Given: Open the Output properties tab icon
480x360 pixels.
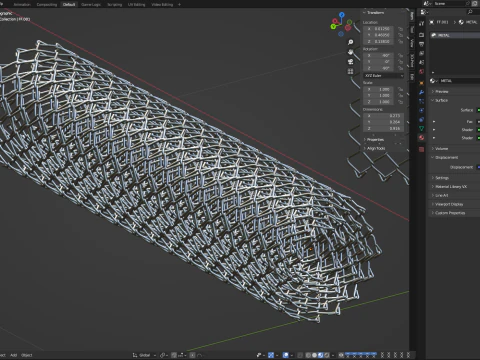Looking at the screenshot, I should (422, 44).
